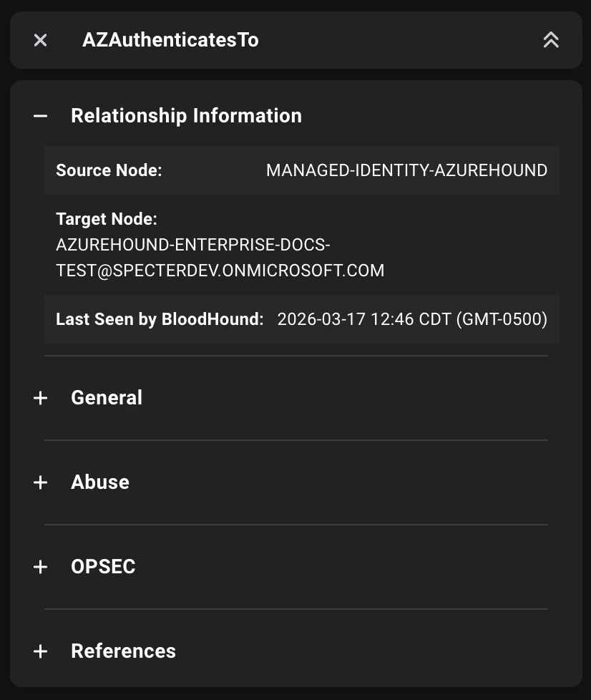Click the Last Seen by BloodHound timestamp
The width and height of the screenshot is (591, 700).
click(413, 319)
